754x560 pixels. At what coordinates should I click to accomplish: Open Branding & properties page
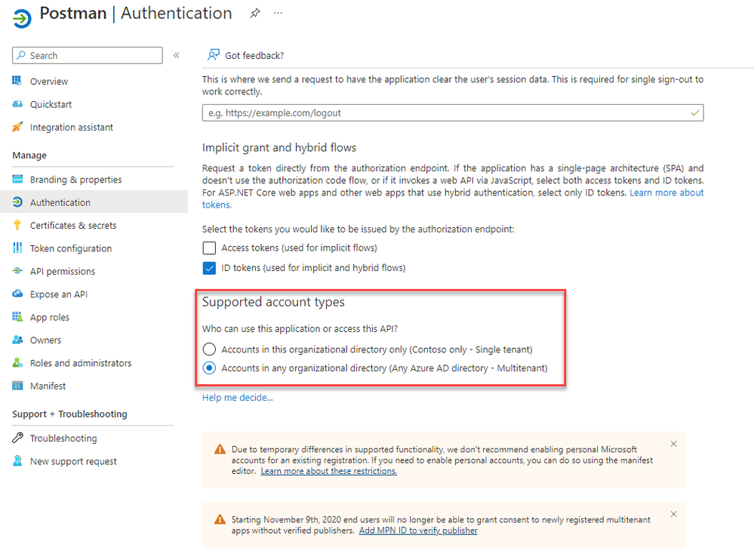point(76,180)
